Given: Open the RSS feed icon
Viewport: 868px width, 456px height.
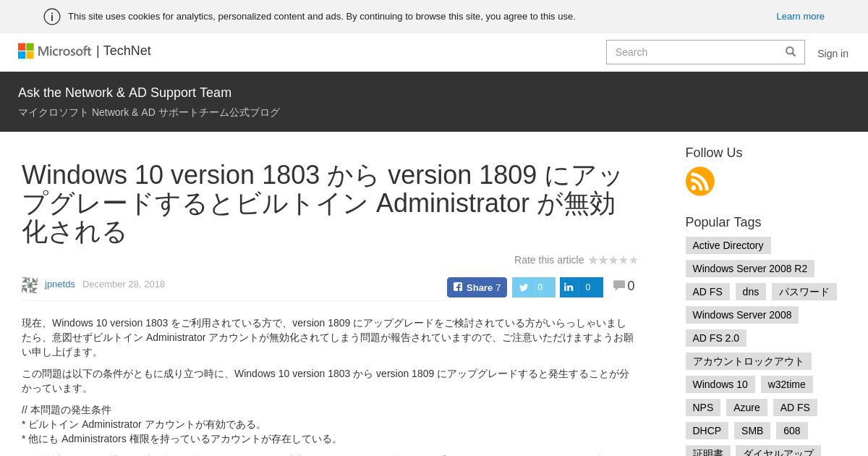Looking at the screenshot, I should 699,181.
